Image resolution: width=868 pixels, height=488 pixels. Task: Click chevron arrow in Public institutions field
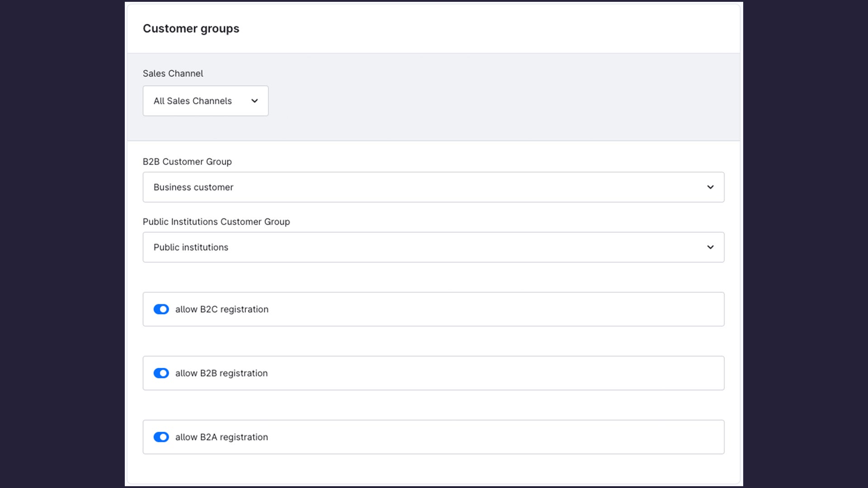(710, 247)
